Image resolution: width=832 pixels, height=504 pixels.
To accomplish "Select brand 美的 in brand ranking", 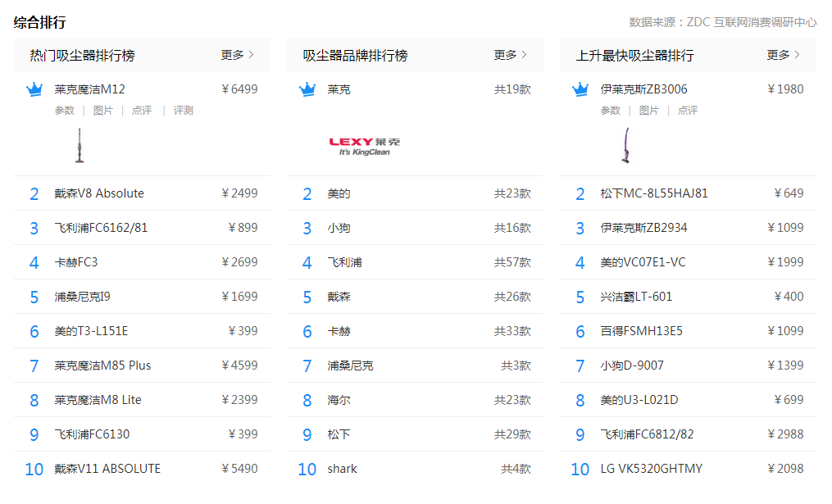I will 339,193.
